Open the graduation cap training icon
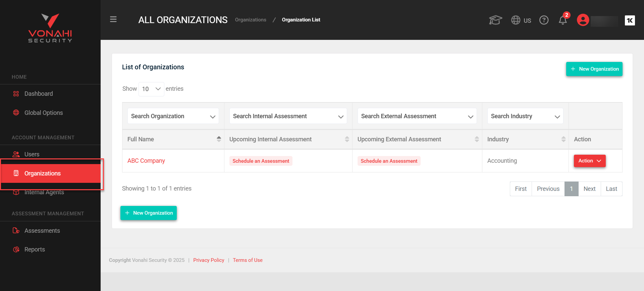This screenshot has width=644, height=291. tap(495, 20)
